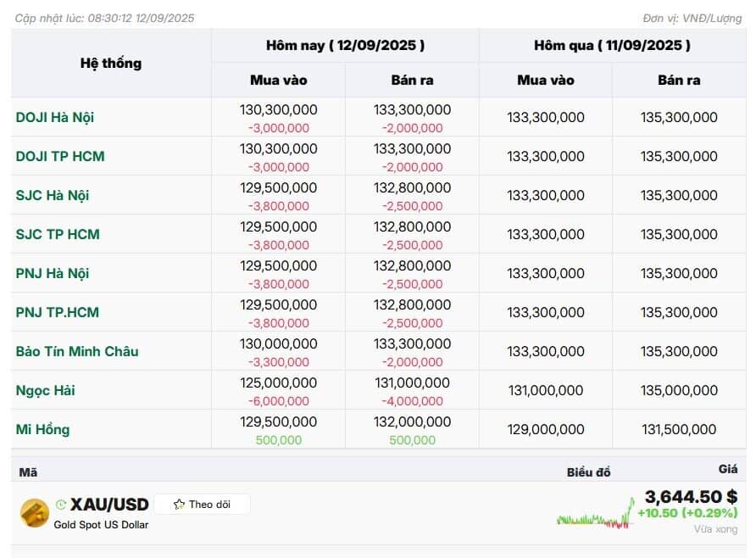
Task: Open the Bảo Tín Minh Châu link
Action: pos(77,352)
